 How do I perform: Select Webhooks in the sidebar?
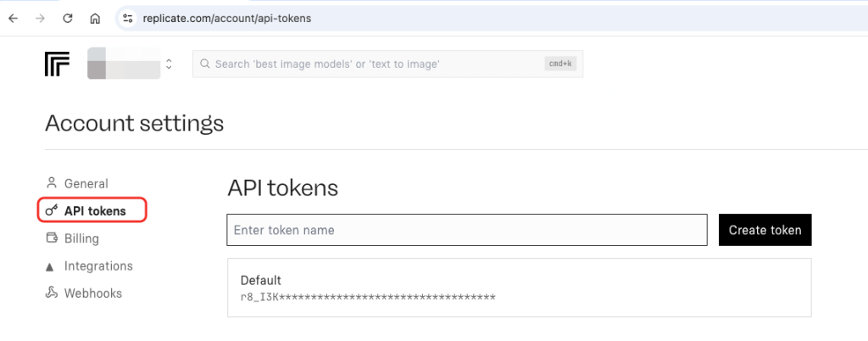click(93, 293)
